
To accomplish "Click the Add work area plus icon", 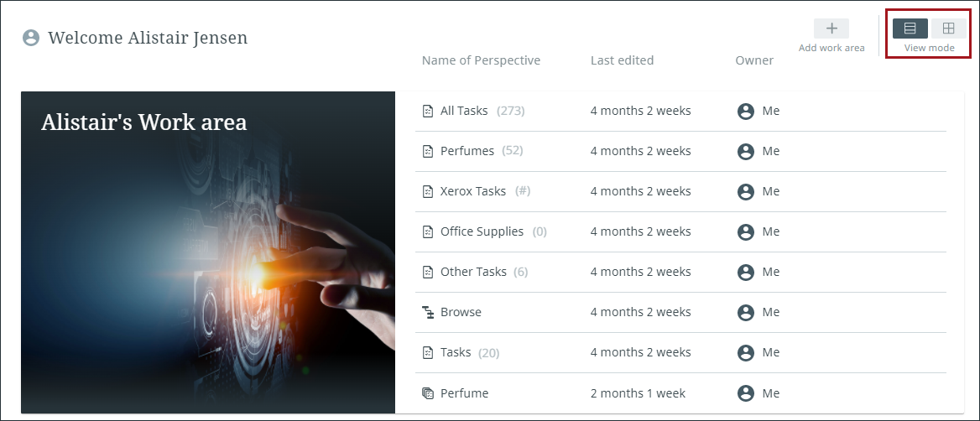I will pyautogui.click(x=831, y=29).
